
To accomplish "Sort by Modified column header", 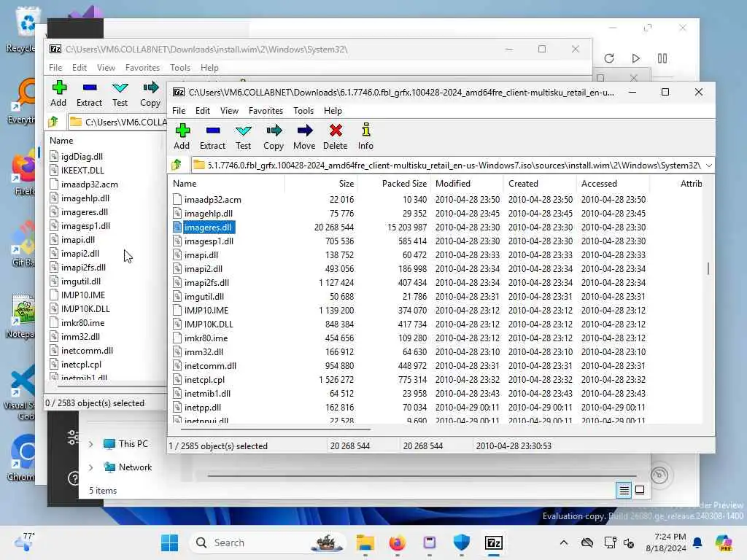I will 467,183.
